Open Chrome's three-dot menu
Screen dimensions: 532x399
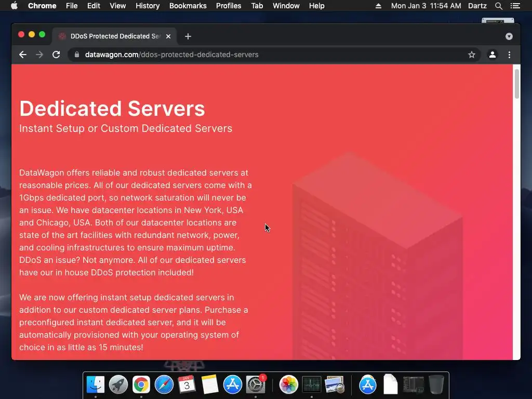pos(509,55)
